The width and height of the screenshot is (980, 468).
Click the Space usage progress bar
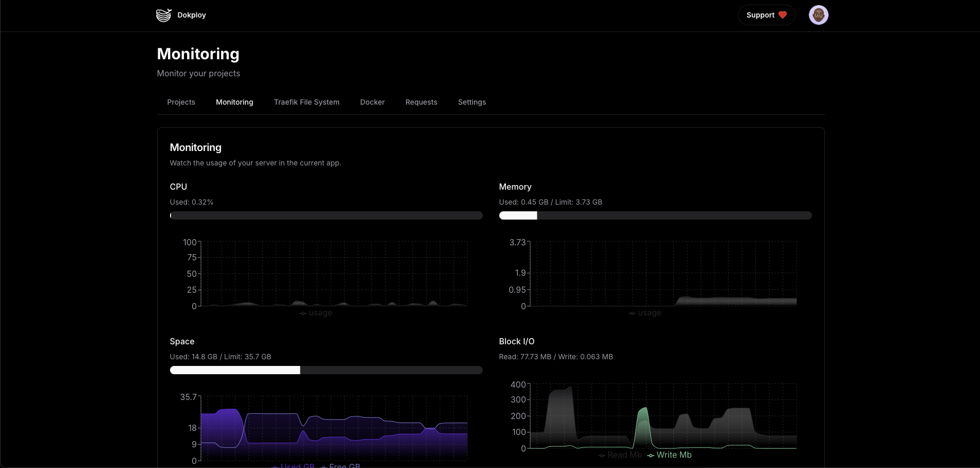326,370
